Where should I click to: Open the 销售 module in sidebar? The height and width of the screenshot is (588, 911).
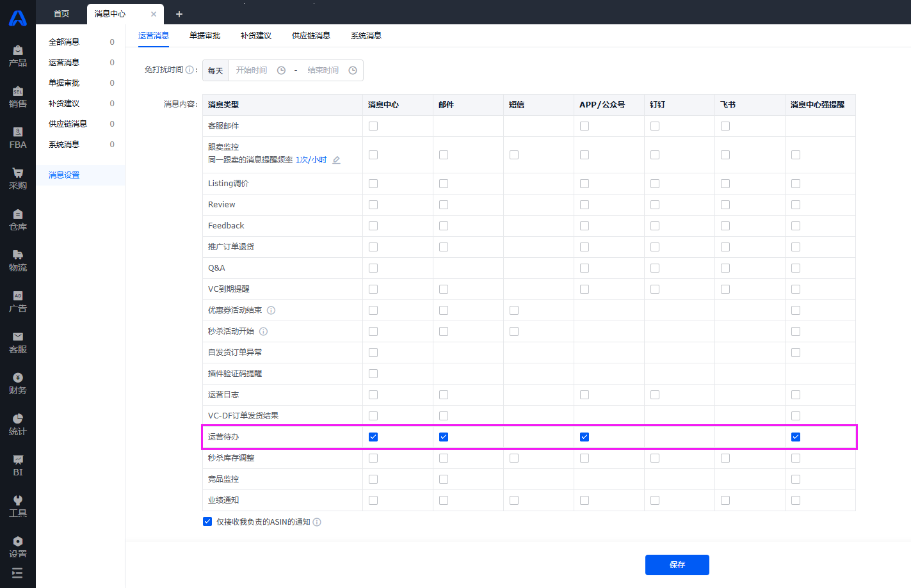pos(18,97)
